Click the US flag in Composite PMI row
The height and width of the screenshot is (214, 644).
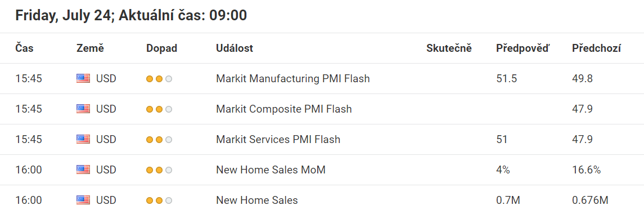point(83,109)
